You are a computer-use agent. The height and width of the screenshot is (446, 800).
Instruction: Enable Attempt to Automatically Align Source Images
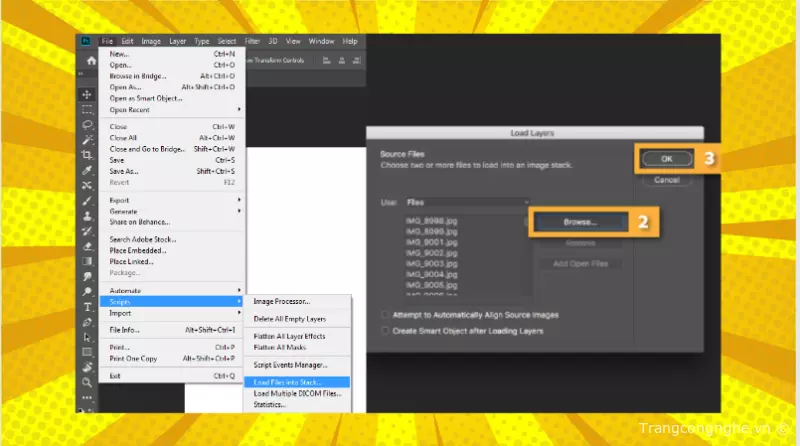385,314
